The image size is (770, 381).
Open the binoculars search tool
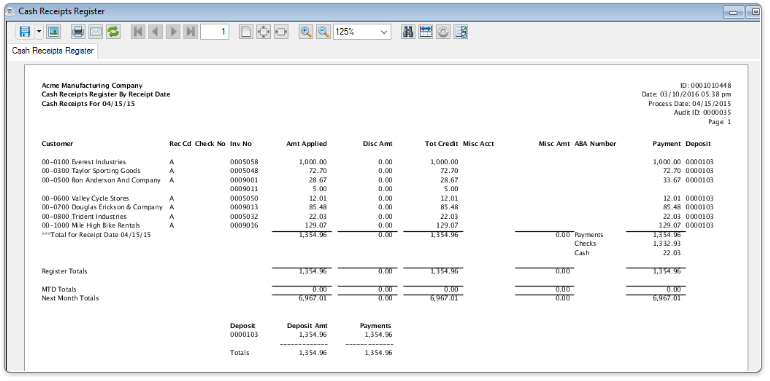click(x=408, y=32)
